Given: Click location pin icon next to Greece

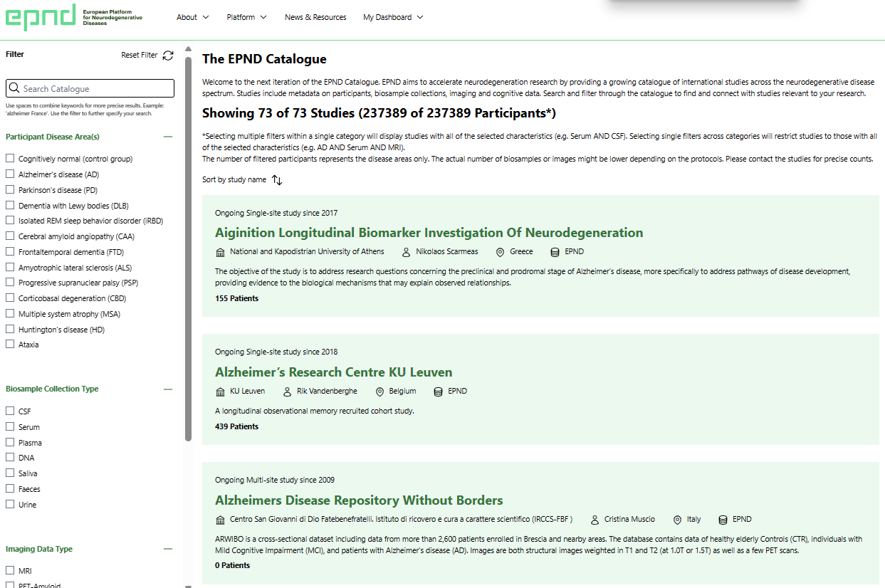Looking at the screenshot, I should click(x=501, y=252).
